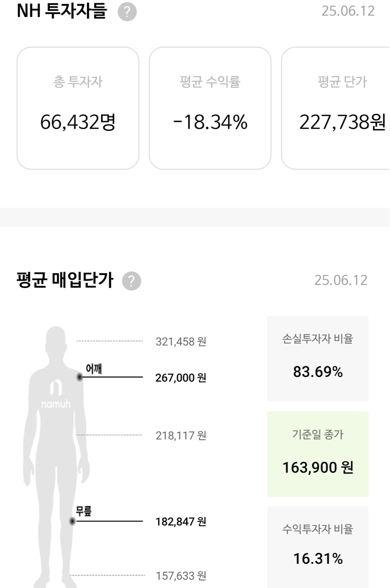The width and height of the screenshot is (390, 588).
Task: Open help icon next to 평균 매입단가
Action: [x=132, y=281]
